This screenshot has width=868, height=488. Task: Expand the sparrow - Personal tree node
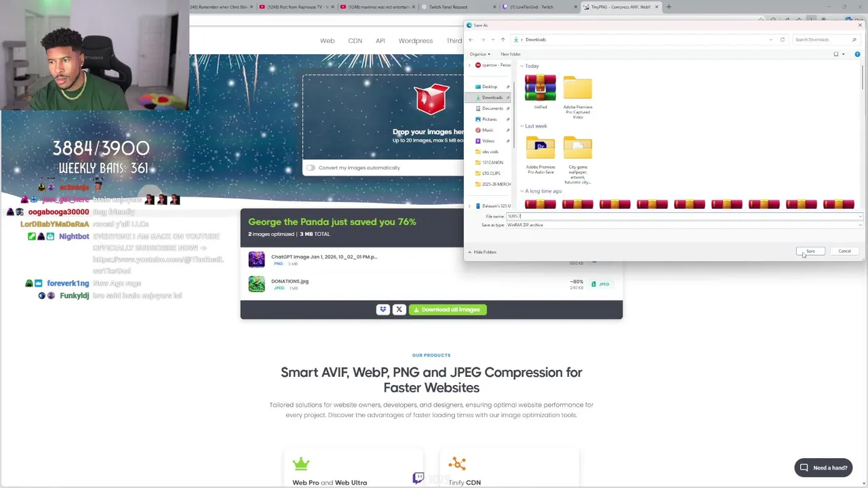pos(469,65)
